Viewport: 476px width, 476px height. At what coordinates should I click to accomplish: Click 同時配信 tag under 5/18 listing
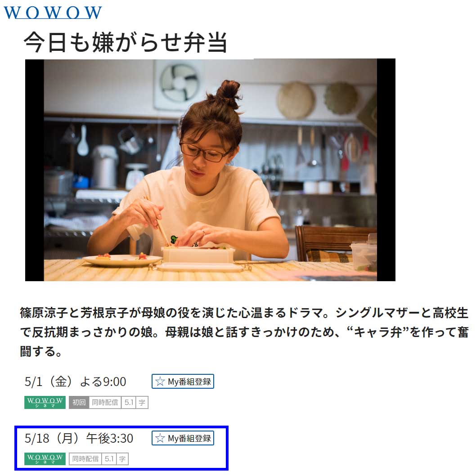click(85, 459)
